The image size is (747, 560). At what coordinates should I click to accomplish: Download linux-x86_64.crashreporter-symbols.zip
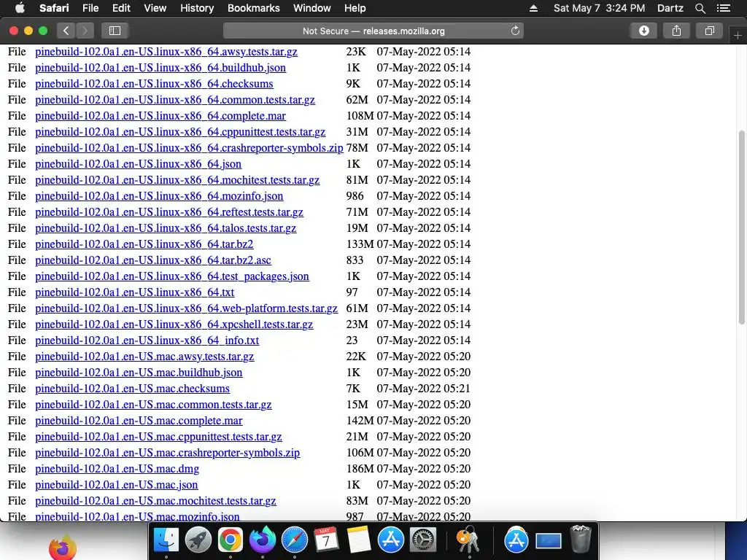(189, 148)
